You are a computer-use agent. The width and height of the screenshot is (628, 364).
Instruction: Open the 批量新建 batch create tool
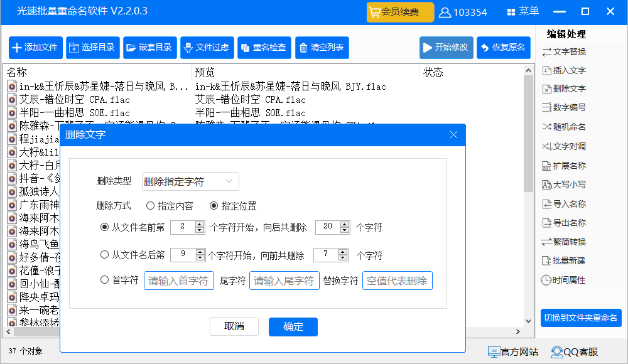click(x=564, y=260)
